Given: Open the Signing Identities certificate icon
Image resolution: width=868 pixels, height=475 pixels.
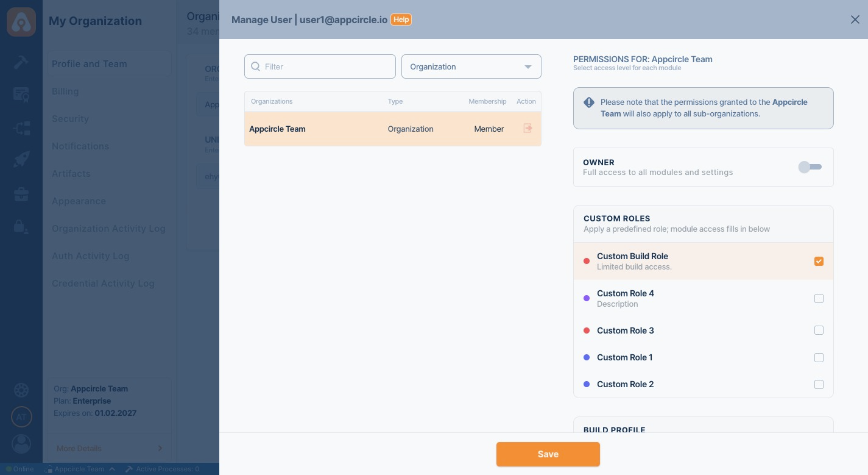Looking at the screenshot, I should click(x=21, y=95).
